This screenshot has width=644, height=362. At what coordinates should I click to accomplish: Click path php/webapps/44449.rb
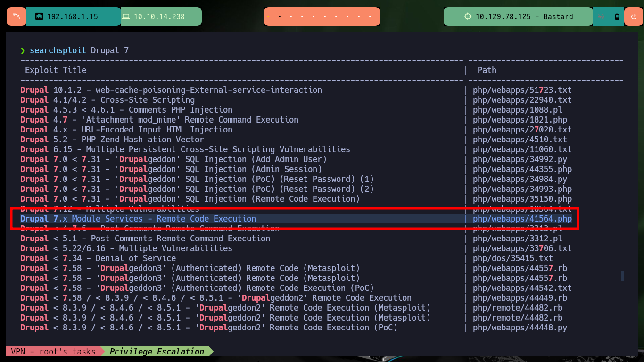520,298
